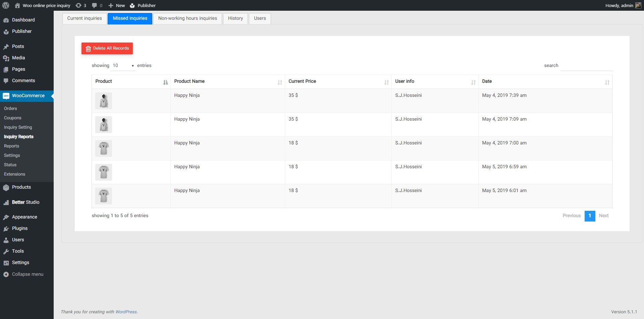
Task: Switch to the History tab
Action: 235,18
